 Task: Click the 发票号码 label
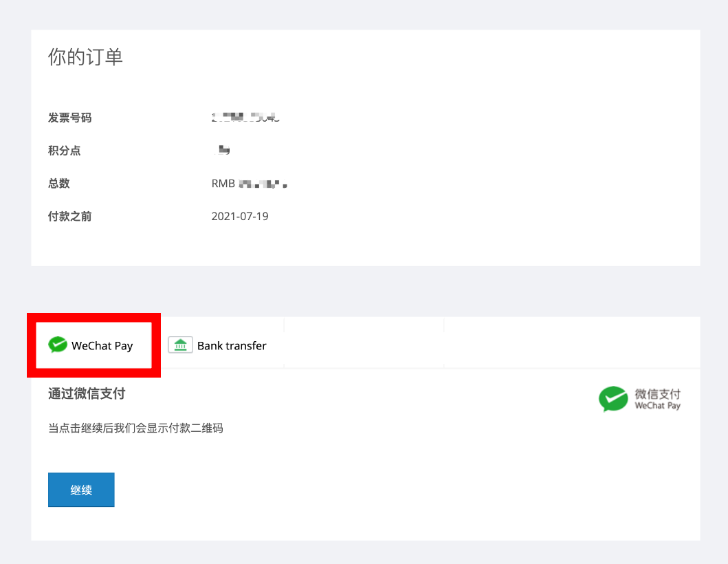[x=69, y=118]
